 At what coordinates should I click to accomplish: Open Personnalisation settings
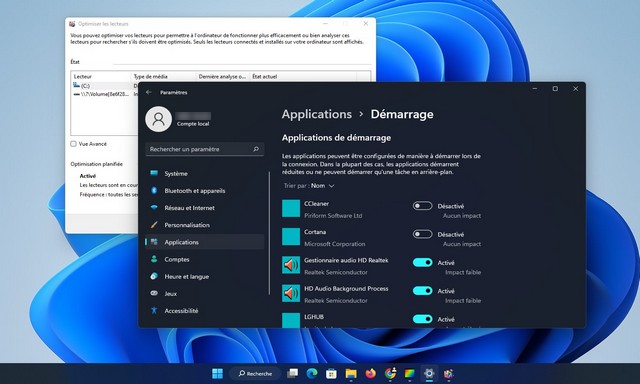pos(204,225)
